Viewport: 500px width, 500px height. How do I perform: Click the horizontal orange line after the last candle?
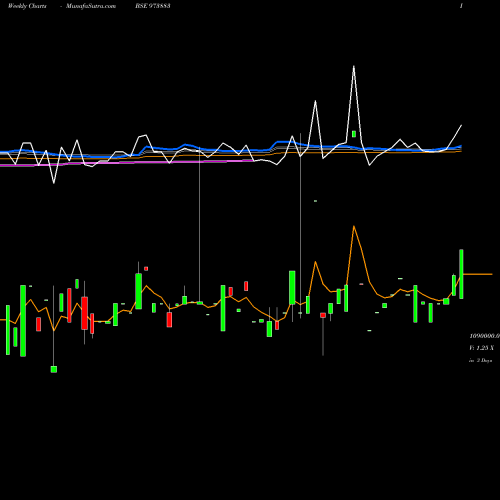click(478, 274)
